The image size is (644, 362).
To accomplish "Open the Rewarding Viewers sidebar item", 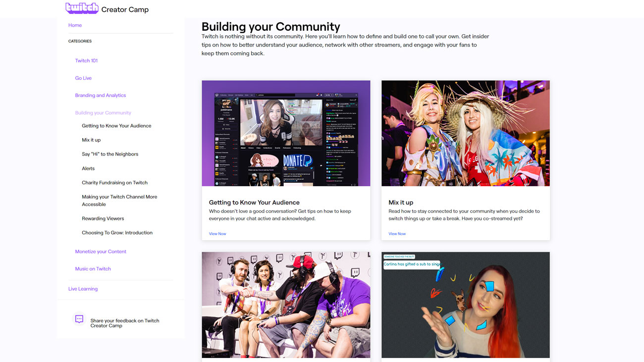I will point(103,218).
